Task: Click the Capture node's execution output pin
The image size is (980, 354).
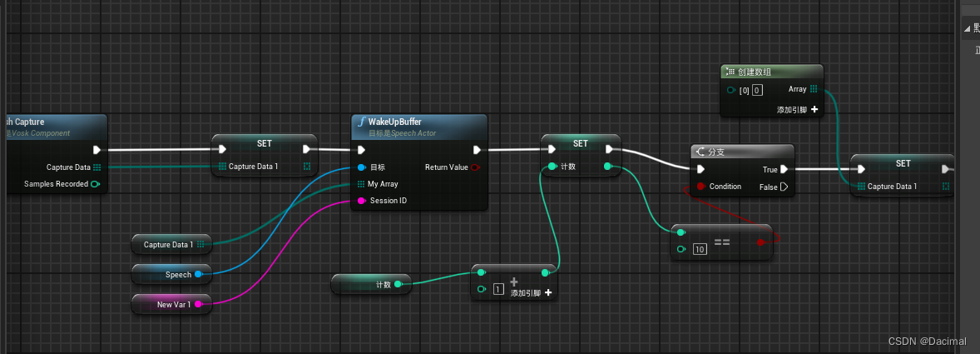Action: tap(97, 150)
